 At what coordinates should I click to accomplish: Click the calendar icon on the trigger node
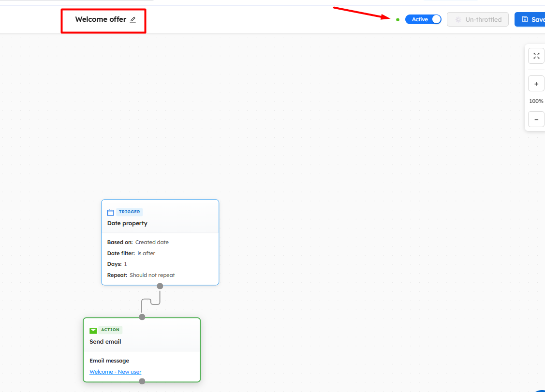pyautogui.click(x=110, y=212)
